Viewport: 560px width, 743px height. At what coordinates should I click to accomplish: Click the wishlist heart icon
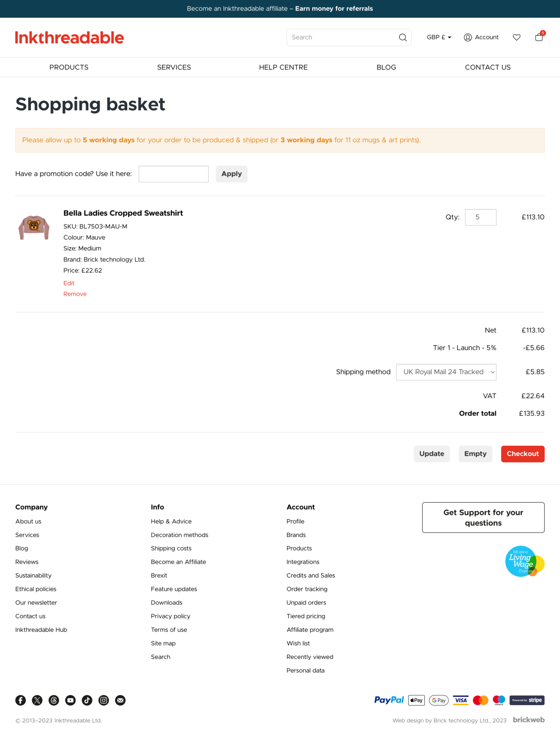click(x=516, y=37)
